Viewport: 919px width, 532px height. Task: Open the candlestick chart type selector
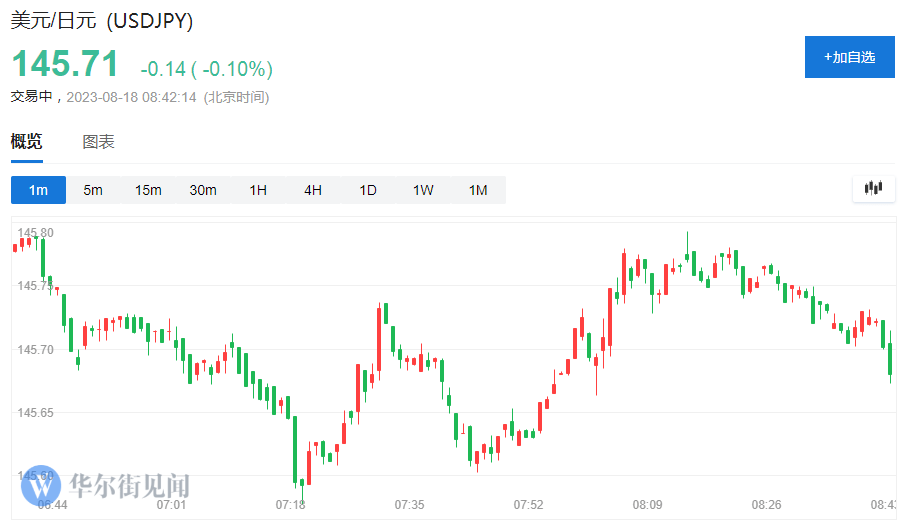pos(874,188)
